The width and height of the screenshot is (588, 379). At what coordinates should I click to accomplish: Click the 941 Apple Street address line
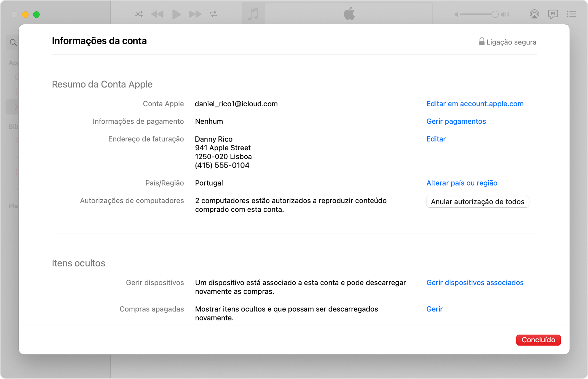223,148
